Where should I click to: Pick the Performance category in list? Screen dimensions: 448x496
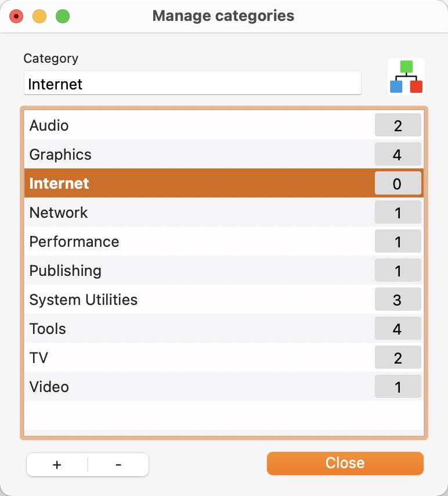click(x=224, y=242)
